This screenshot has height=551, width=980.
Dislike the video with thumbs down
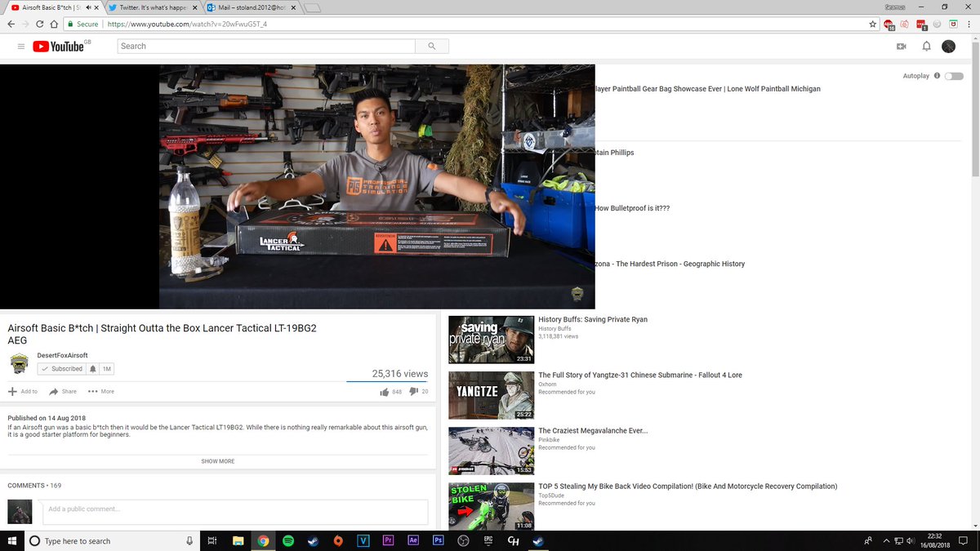(413, 392)
